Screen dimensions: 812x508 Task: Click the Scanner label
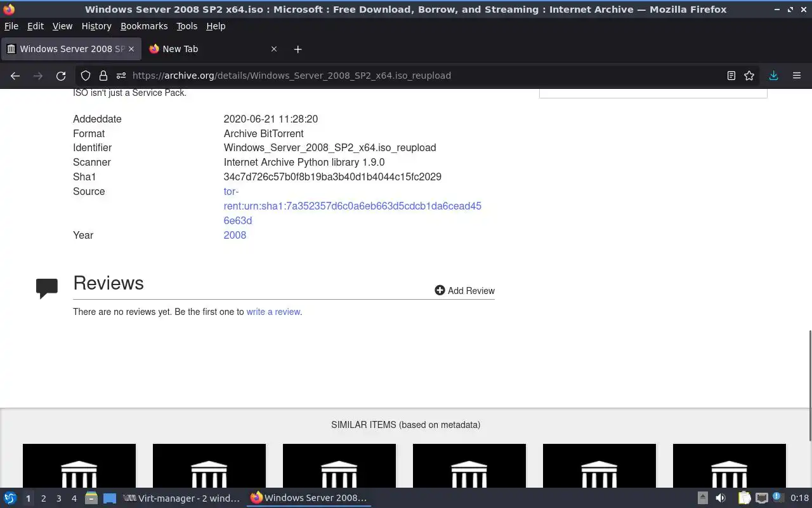(92, 162)
